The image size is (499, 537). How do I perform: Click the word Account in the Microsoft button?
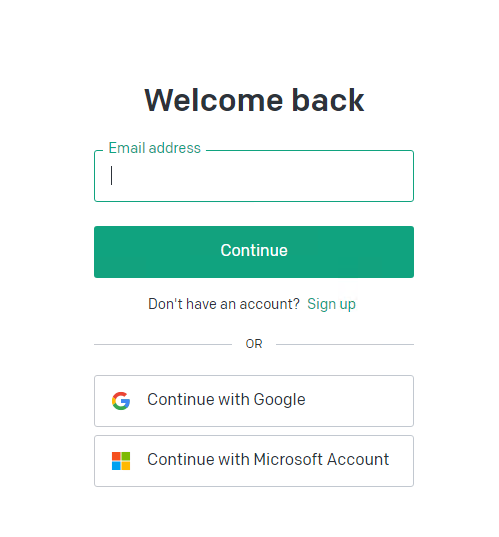click(x=358, y=460)
